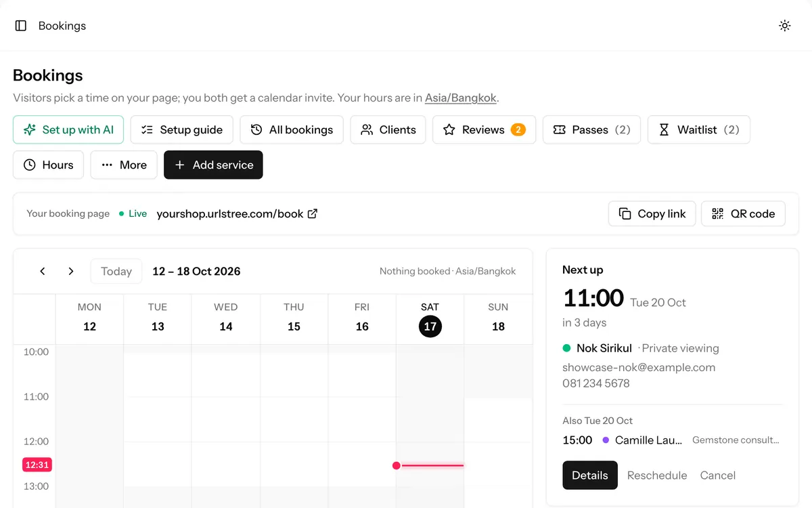Reschedule the next booking
The width and height of the screenshot is (812, 508).
657,475
